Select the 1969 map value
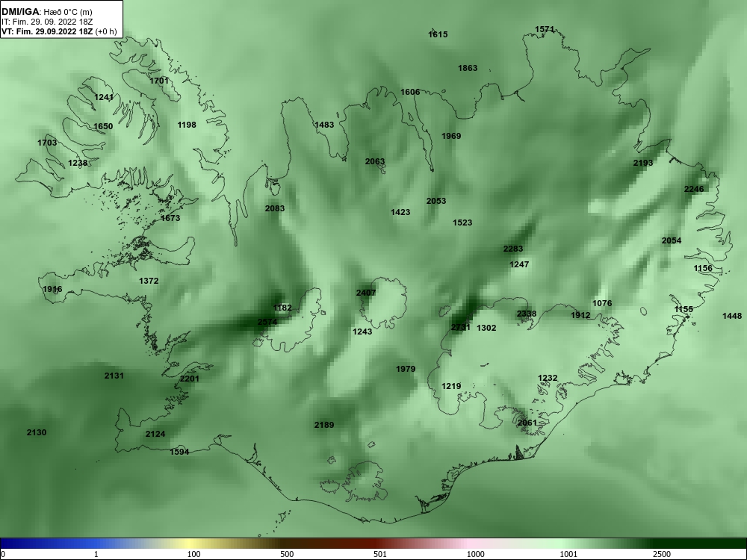 pos(451,136)
